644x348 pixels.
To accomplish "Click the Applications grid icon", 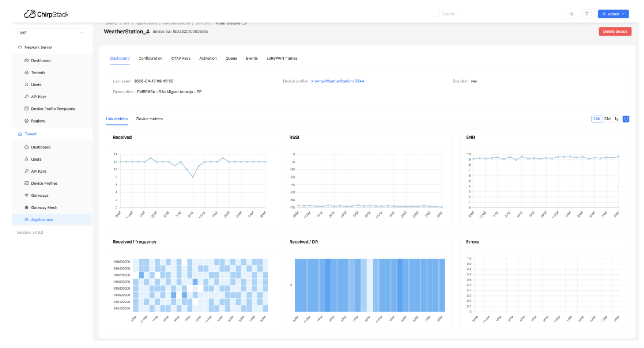I will point(26,220).
